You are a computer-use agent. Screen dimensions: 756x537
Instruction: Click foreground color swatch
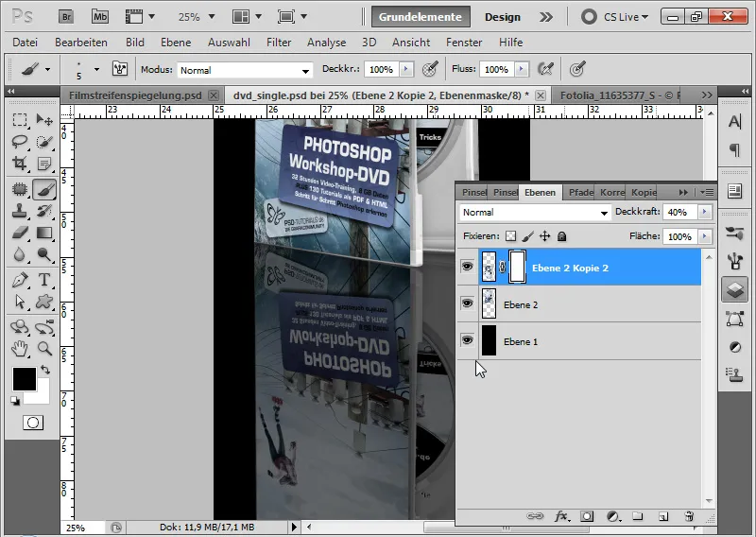tap(25, 379)
